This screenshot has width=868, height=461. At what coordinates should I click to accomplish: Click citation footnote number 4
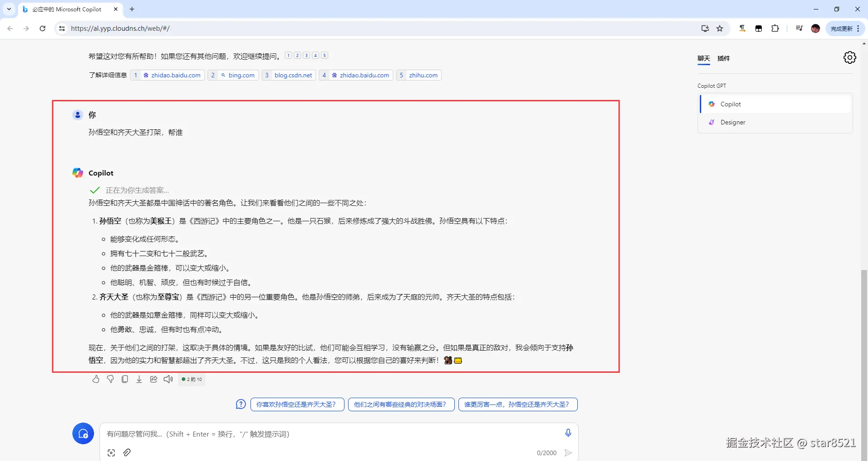click(x=316, y=55)
